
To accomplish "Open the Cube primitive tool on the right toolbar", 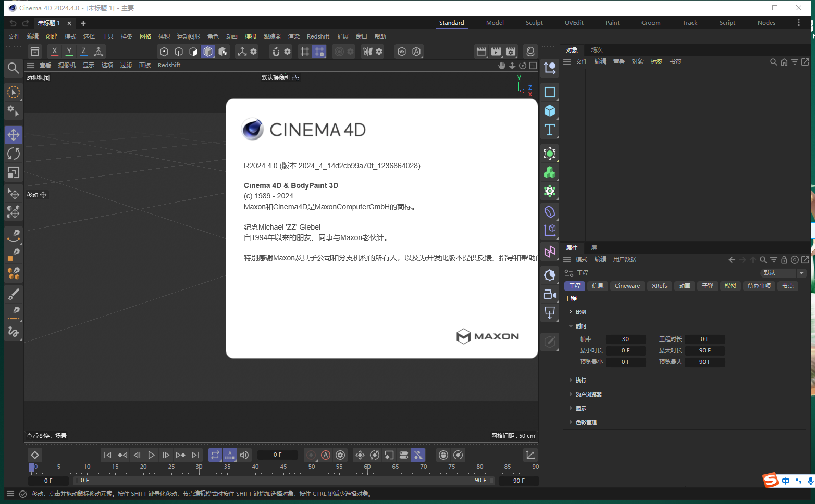I will 549,111.
